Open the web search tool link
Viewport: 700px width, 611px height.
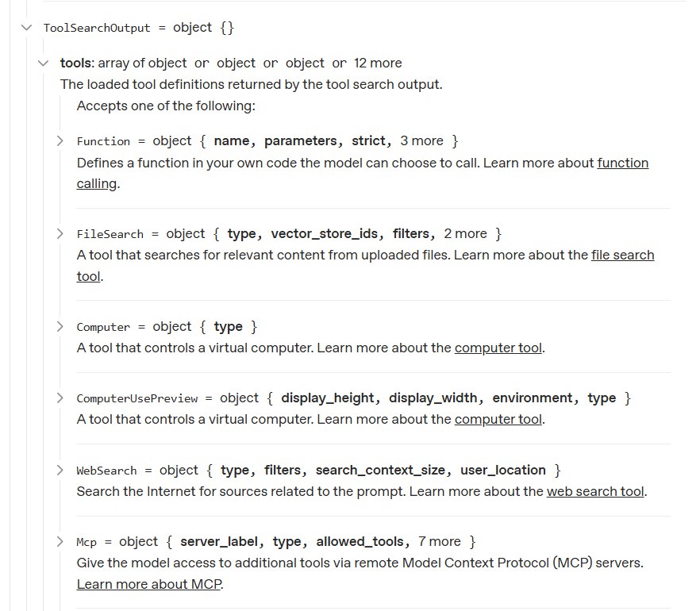pos(595,491)
